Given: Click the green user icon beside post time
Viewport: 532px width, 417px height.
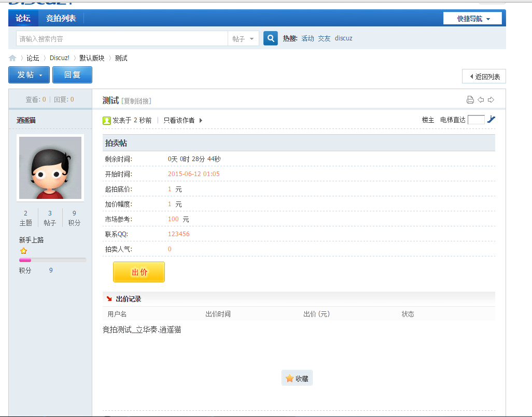Looking at the screenshot, I should (107, 120).
